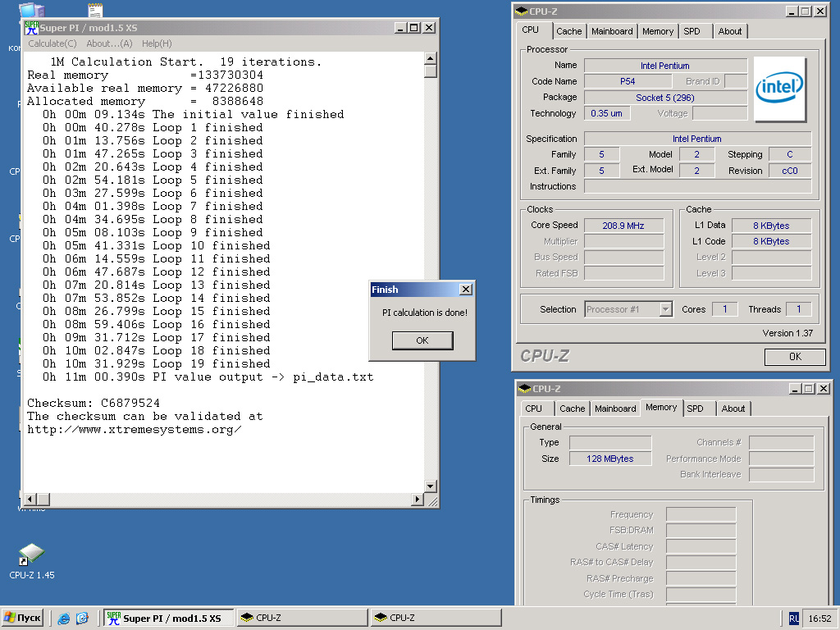Click Super PI vertical scrollbar up arrow
This screenshot has width=840, height=630.
tap(430, 58)
